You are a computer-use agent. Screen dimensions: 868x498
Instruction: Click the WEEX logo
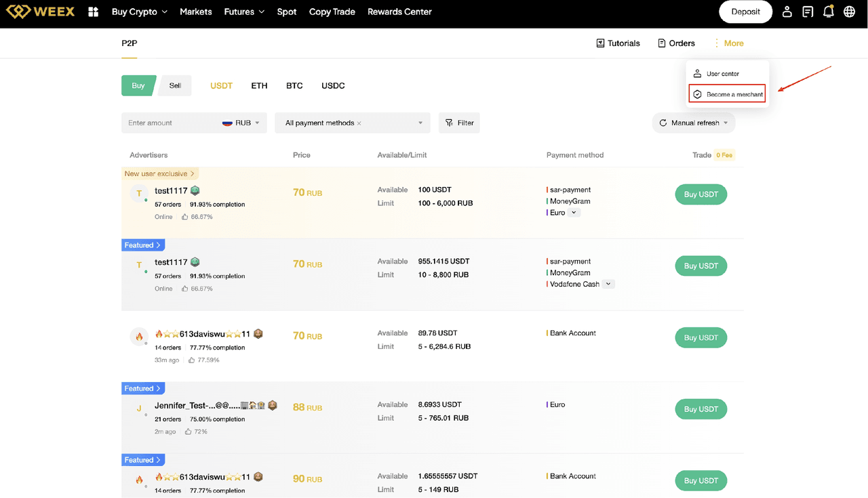[41, 12]
